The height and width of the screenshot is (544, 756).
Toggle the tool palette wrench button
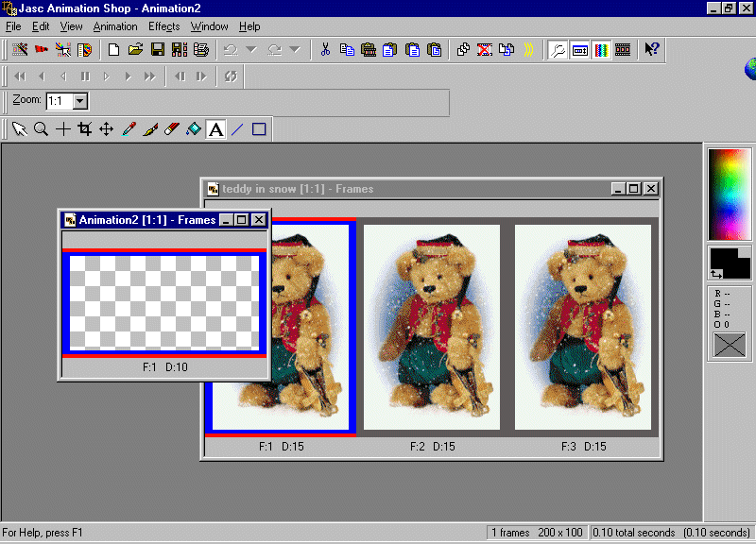[x=558, y=49]
